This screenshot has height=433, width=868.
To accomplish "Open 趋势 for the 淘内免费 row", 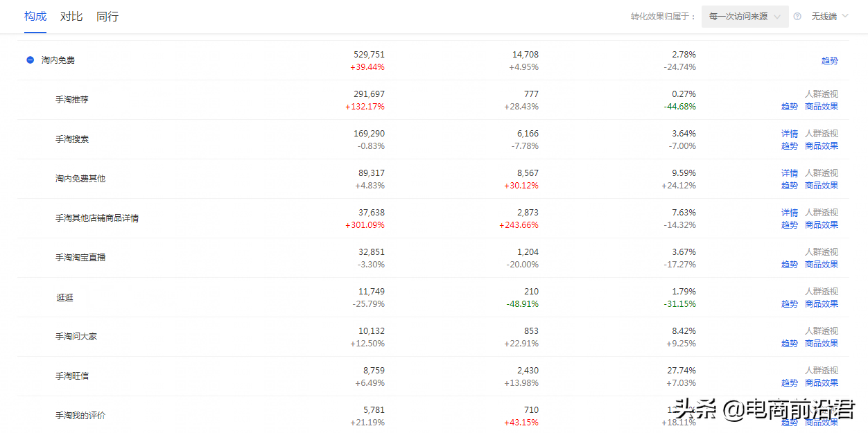I will [x=829, y=61].
